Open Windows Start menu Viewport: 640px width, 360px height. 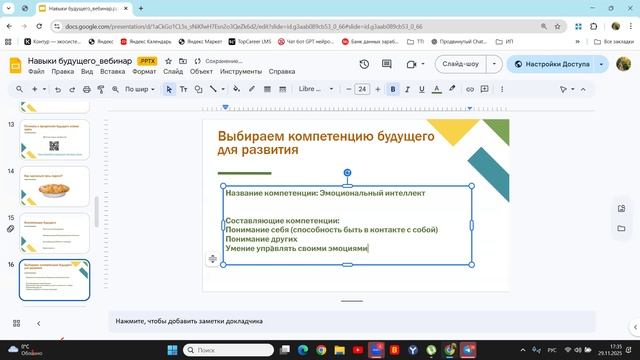(172, 350)
